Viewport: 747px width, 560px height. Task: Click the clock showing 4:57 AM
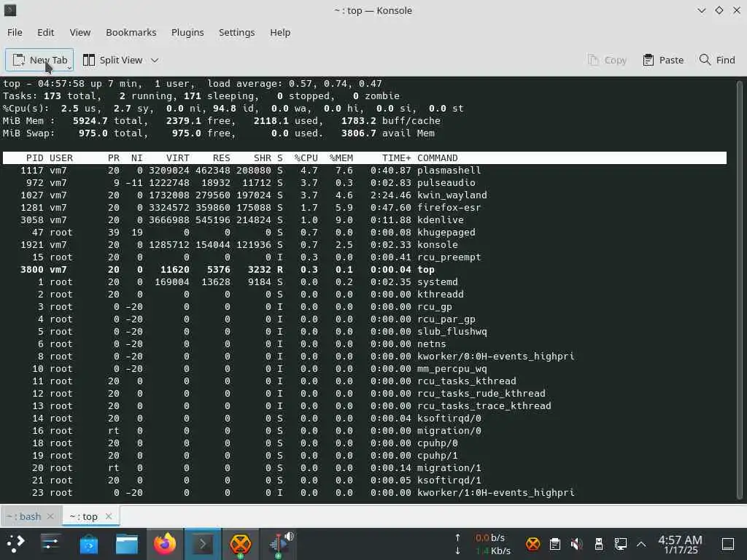[x=681, y=544]
